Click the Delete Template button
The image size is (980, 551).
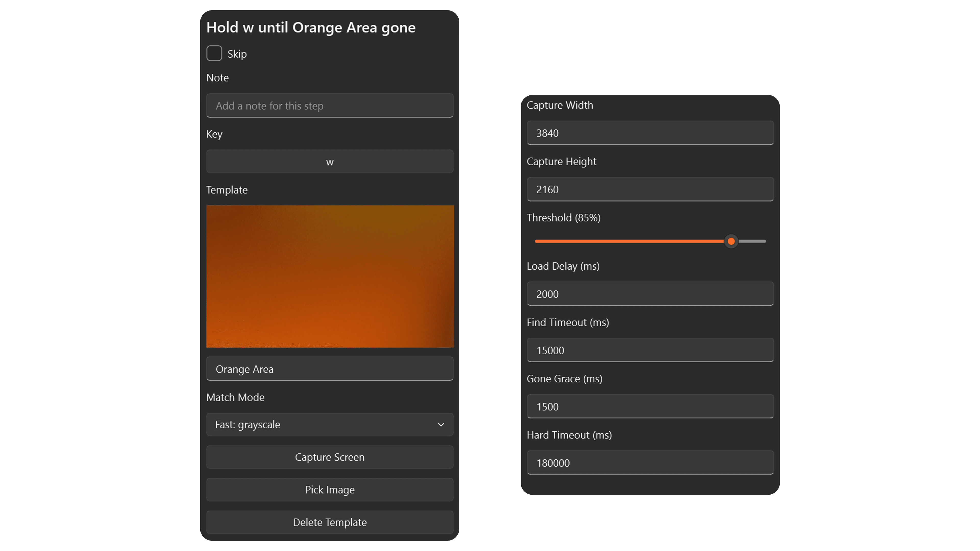point(330,522)
